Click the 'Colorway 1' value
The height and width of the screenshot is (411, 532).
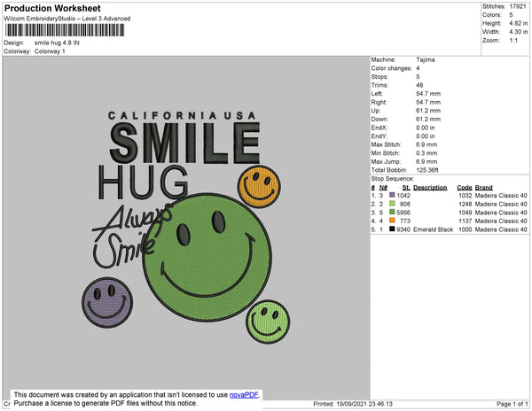(50, 51)
